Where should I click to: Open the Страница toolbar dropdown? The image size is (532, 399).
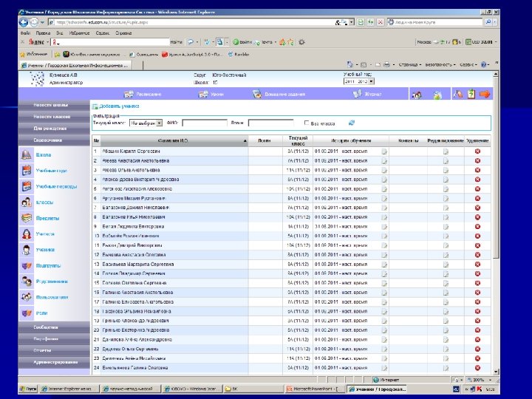point(410,64)
